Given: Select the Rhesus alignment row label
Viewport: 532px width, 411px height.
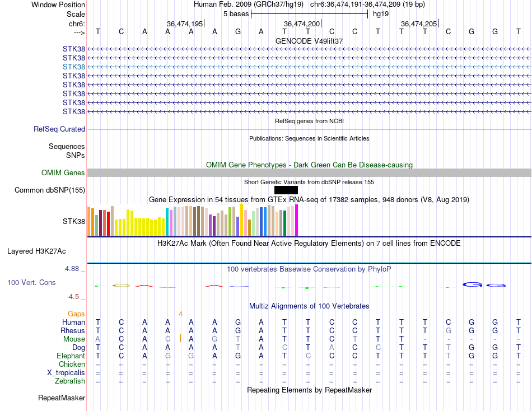Looking at the screenshot, I should coord(73,330).
